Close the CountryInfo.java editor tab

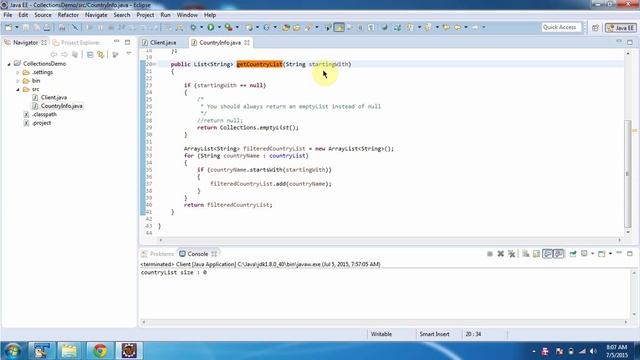(x=247, y=42)
